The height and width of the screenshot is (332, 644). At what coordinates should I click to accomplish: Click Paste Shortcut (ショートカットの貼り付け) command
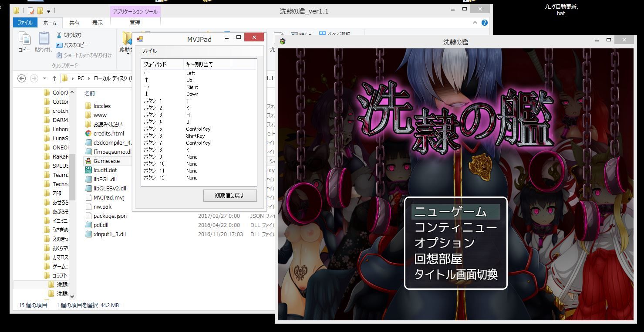(84, 55)
